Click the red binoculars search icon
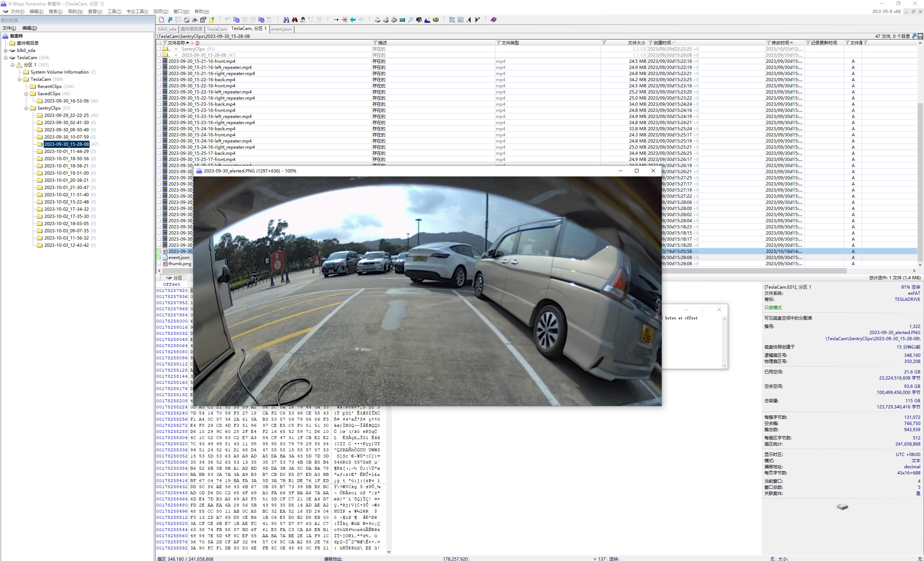 [295, 20]
